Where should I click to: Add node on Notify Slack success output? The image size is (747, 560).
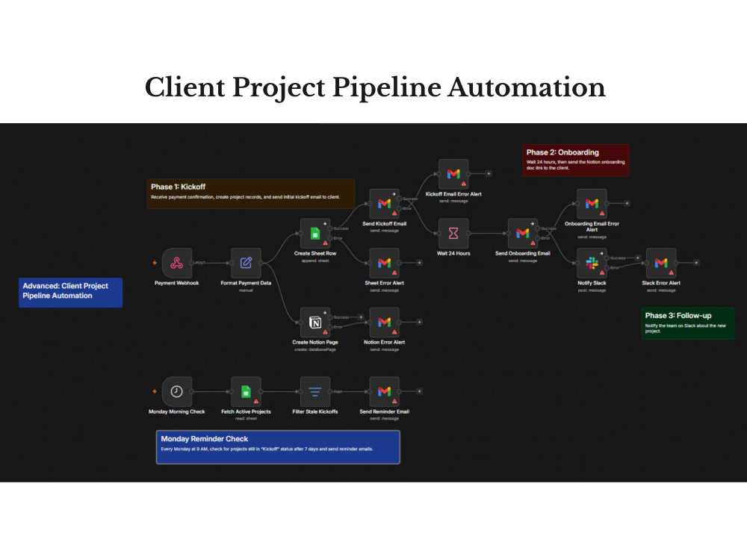point(637,258)
